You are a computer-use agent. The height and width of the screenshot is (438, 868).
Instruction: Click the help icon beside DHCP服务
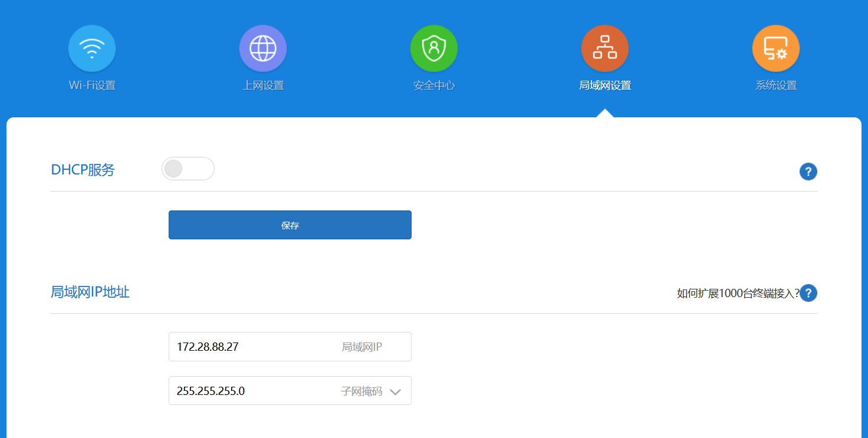pyautogui.click(x=808, y=172)
